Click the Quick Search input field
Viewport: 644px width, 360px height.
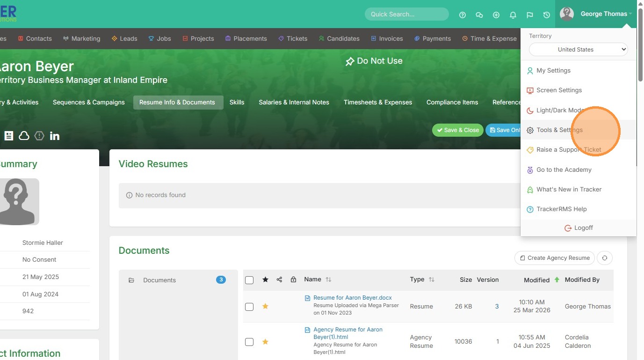click(x=407, y=15)
